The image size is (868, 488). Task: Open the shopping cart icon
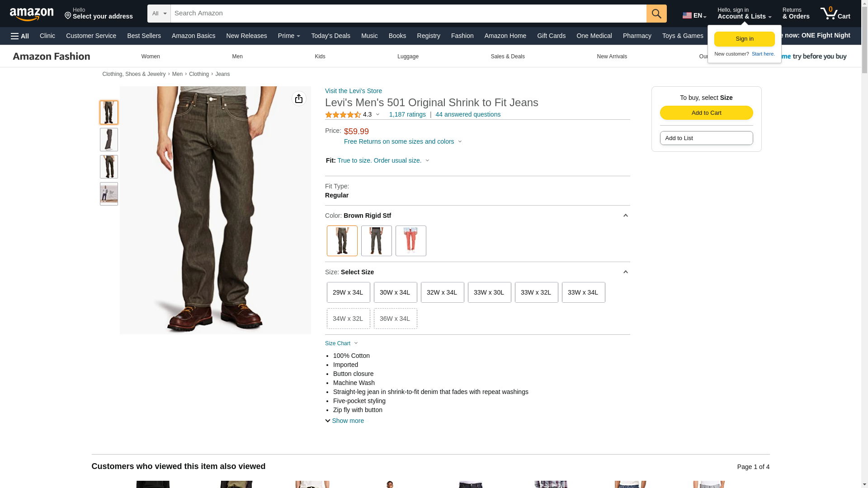click(835, 14)
